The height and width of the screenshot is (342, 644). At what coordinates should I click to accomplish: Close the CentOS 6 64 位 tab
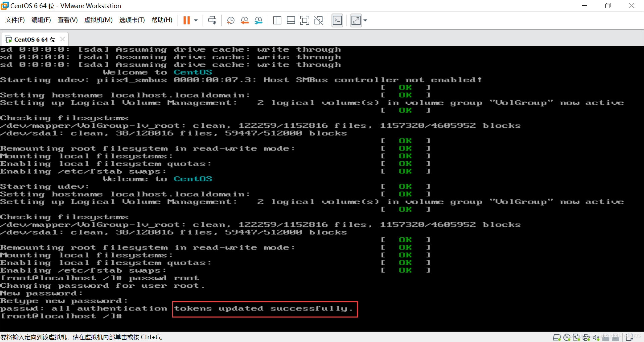pyautogui.click(x=62, y=39)
